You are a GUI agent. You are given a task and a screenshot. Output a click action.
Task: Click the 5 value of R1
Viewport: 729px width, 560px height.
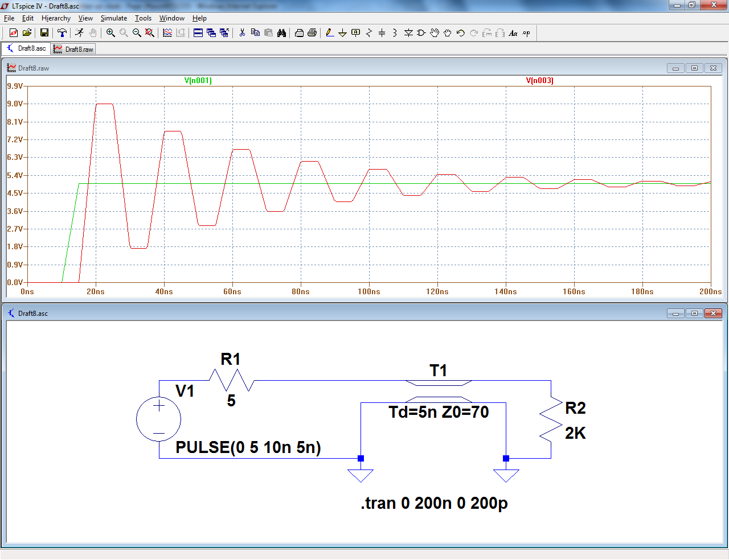click(231, 401)
